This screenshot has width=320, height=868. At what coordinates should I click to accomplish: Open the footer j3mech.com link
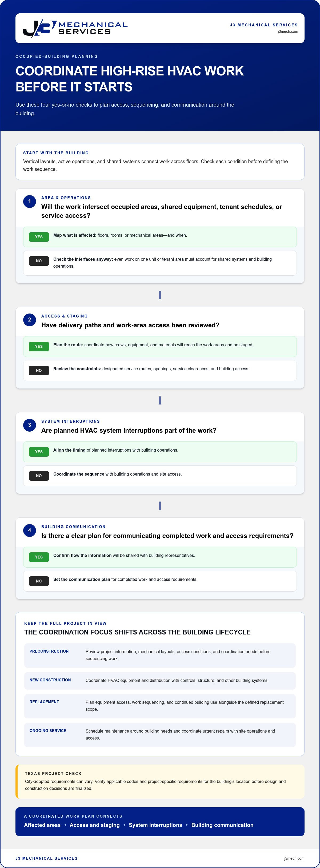point(294,858)
